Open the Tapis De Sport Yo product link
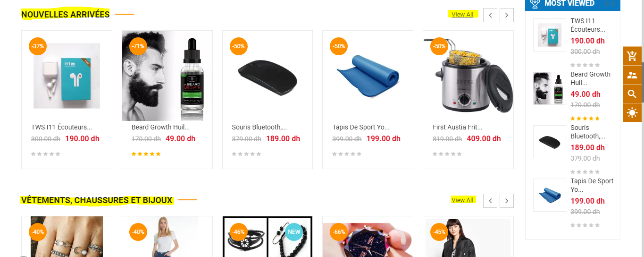Viewport: 644px width, 257px height. [361, 127]
